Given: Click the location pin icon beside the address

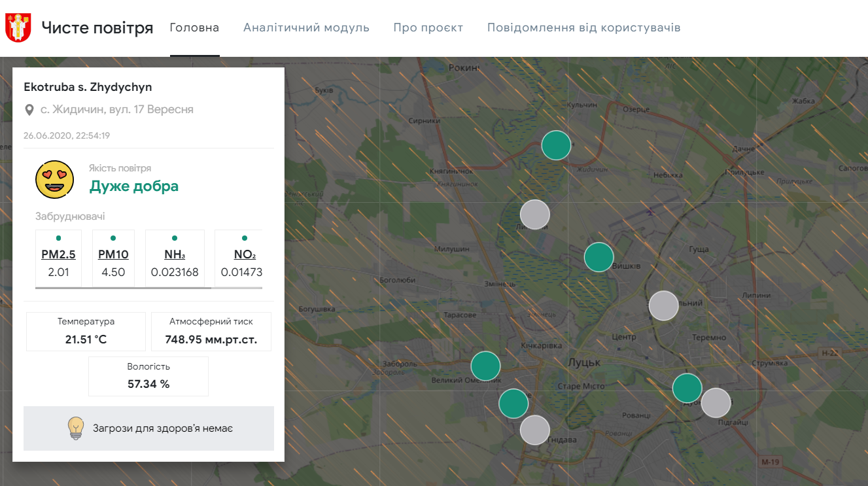Looking at the screenshot, I should point(29,110).
